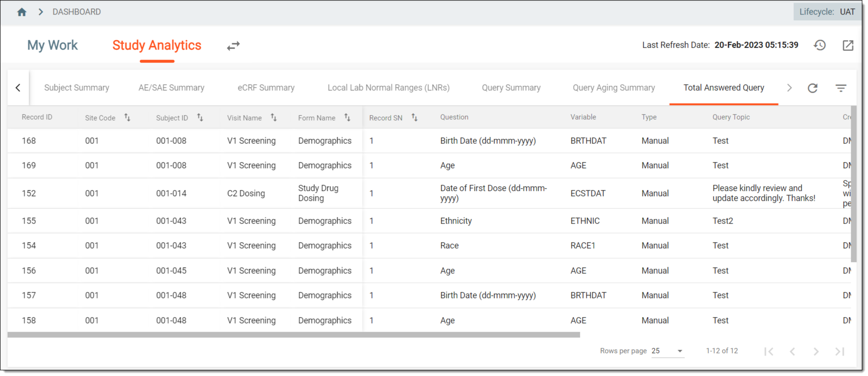Click the Race question cell

tap(449, 246)
